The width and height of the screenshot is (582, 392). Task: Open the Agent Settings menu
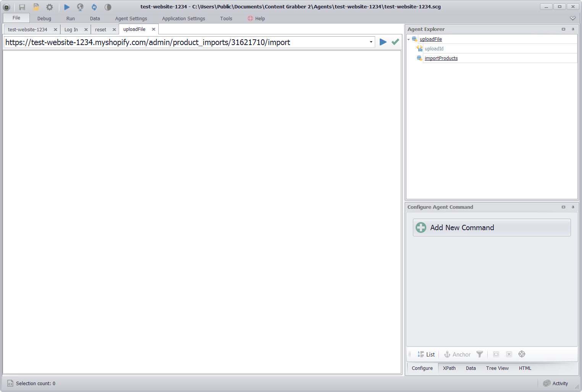tap(131, 19)
